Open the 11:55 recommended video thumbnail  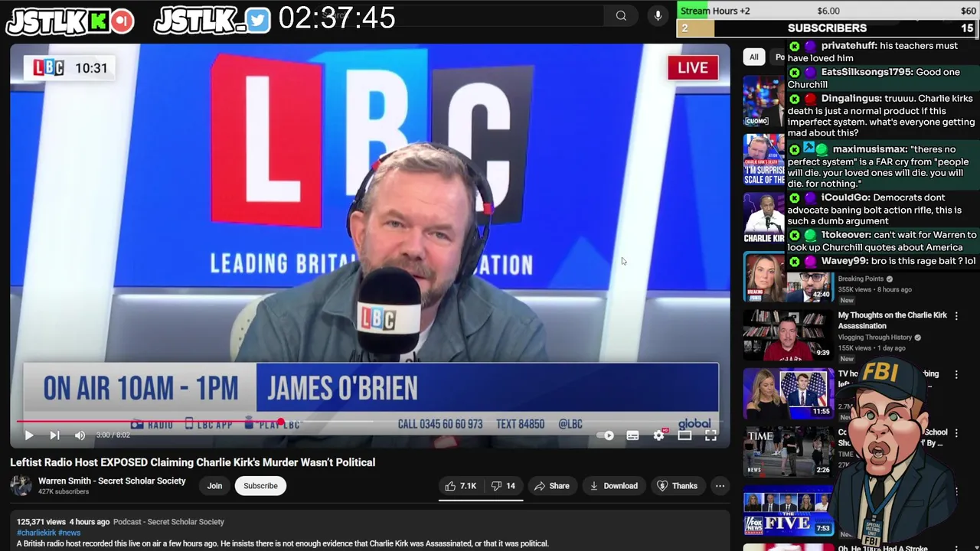[788, 393]
